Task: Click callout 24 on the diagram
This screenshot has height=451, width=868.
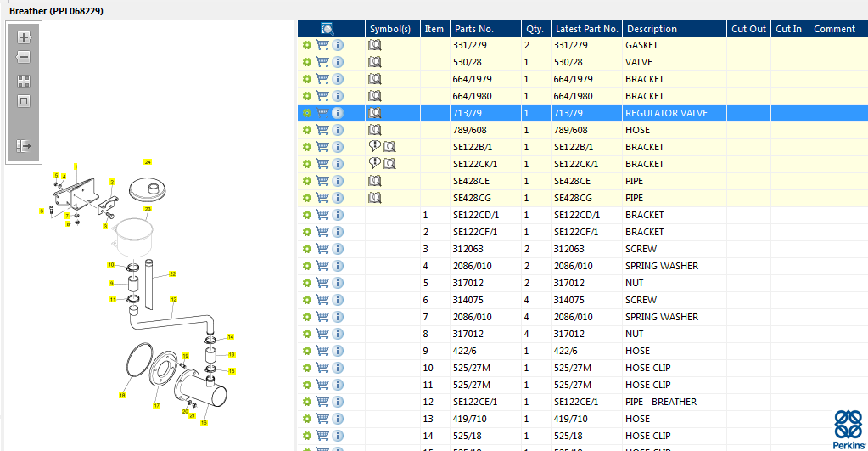Action: pyautogui.click(x=148, y=161)
